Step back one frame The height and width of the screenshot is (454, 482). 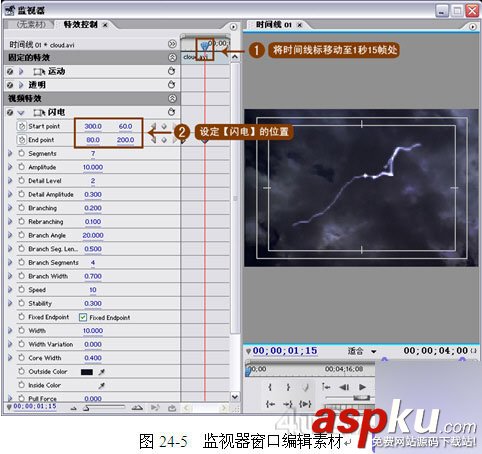344,387
